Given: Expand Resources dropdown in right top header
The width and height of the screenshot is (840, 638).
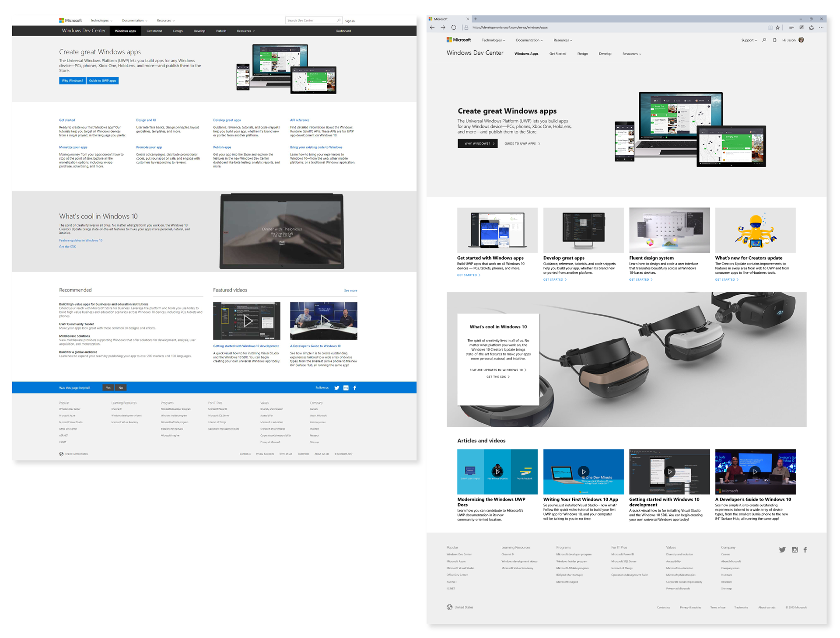Looking at the screenshot, I should [563, 40].
